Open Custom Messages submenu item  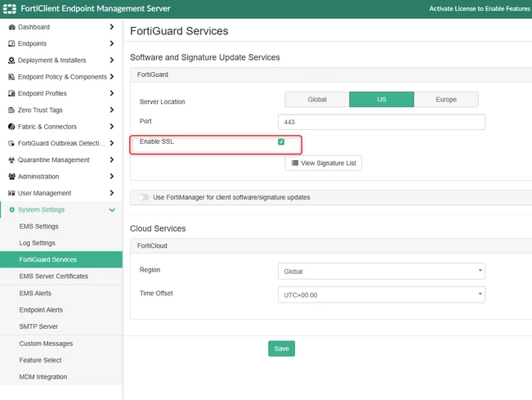coord(61,344)
